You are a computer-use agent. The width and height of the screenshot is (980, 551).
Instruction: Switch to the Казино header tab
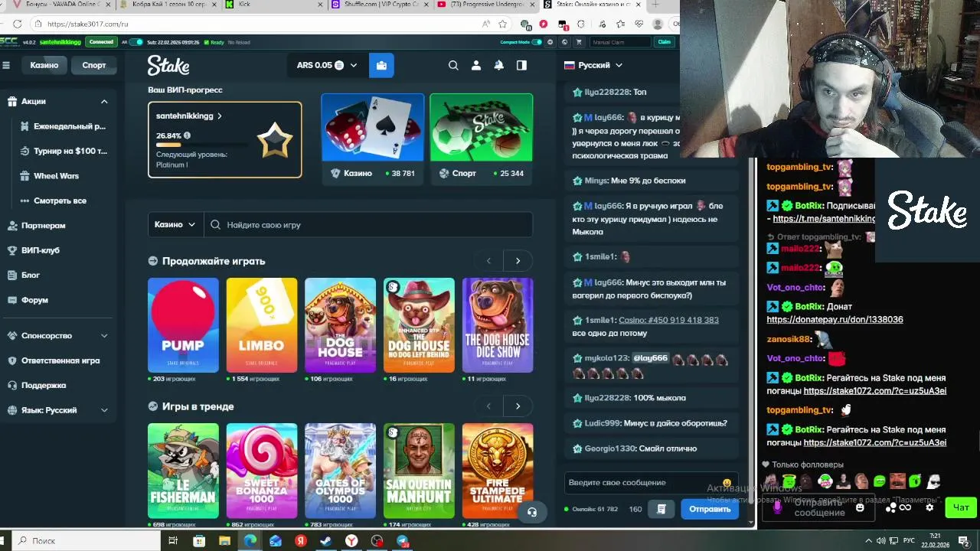click(x=44, y=65)
